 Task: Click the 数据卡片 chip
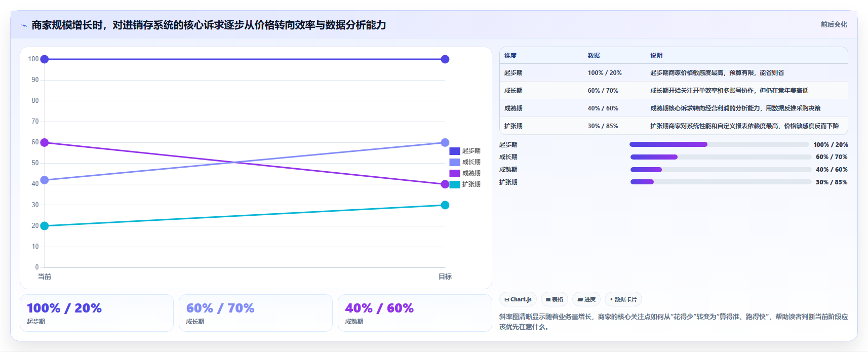point(623,299)
